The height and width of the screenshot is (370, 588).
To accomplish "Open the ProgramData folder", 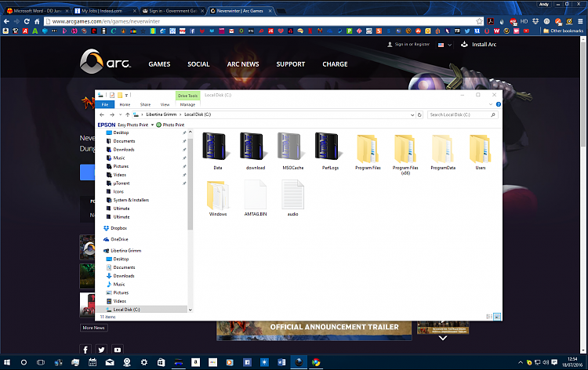I will (x=442, y=149).
